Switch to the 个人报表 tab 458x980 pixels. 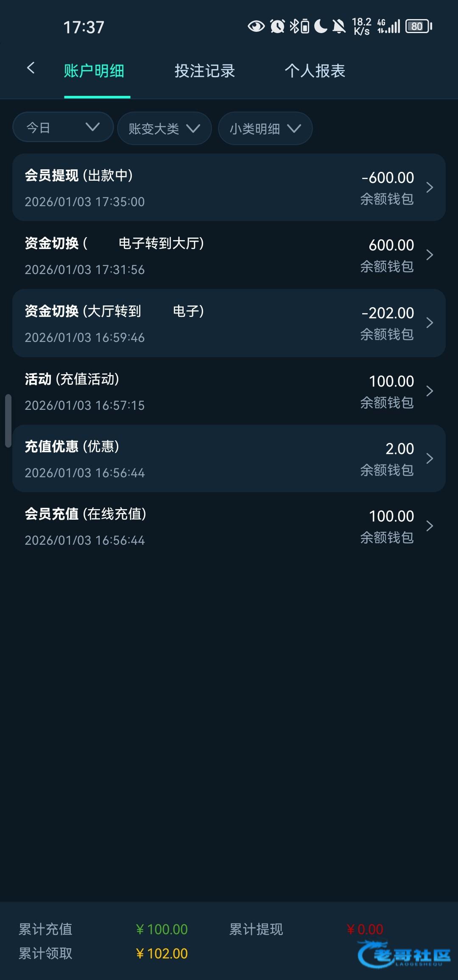point(315,71)
